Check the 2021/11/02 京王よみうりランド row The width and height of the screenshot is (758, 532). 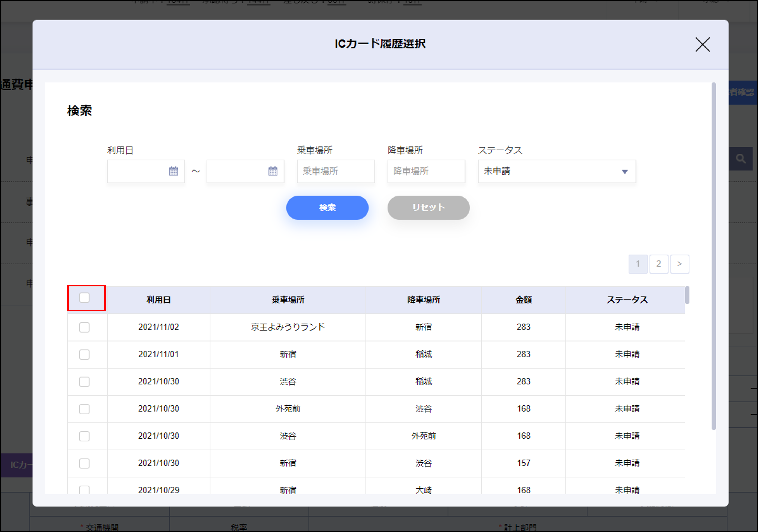[x=84, y=327]
